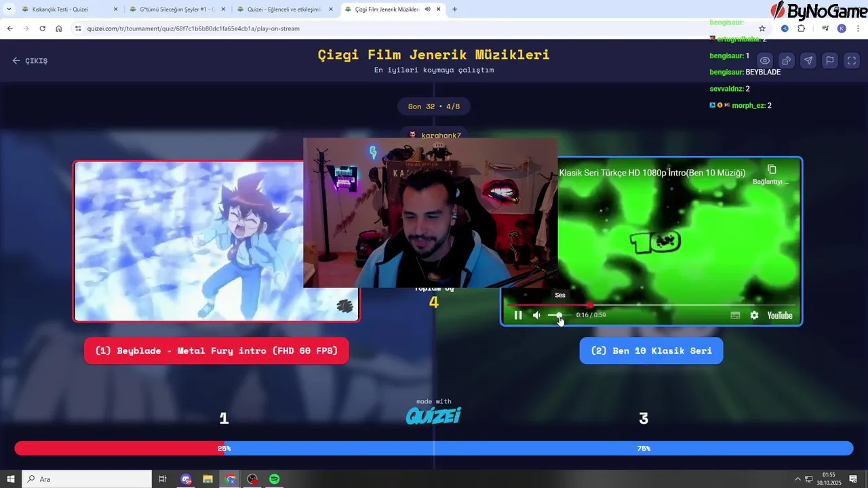
Task: Open the notification center icon
Action: pos(853,479)
